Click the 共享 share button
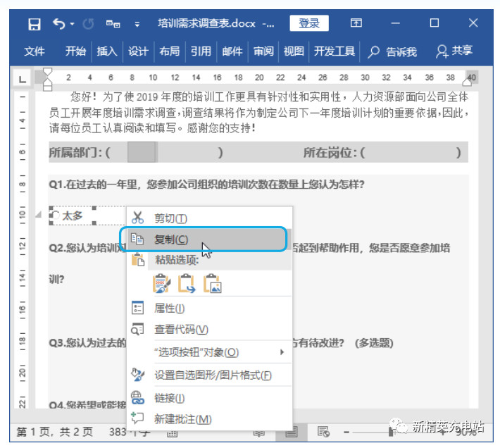Viewport: 500px width, 448px height. click(x=454, y=51)
